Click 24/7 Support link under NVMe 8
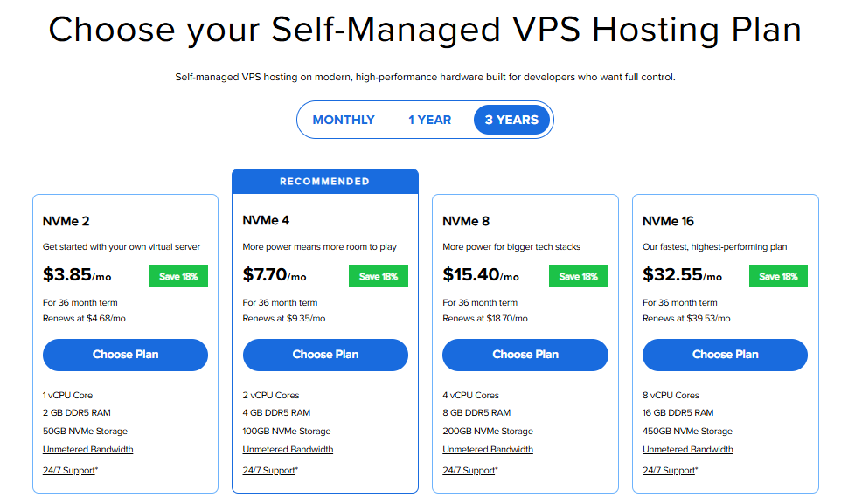 pos(469,469)
